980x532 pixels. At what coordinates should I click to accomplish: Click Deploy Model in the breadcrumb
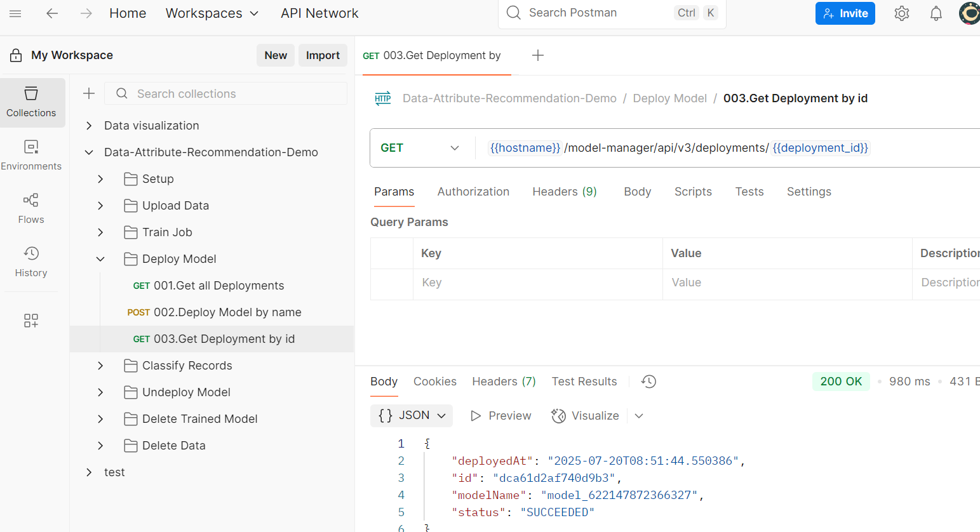coord(669,98)
